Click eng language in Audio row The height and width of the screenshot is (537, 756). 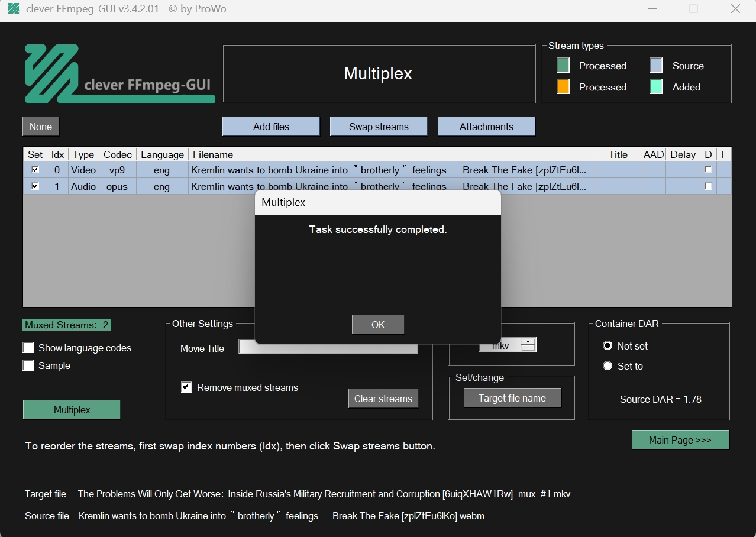[x=162, y=186]
